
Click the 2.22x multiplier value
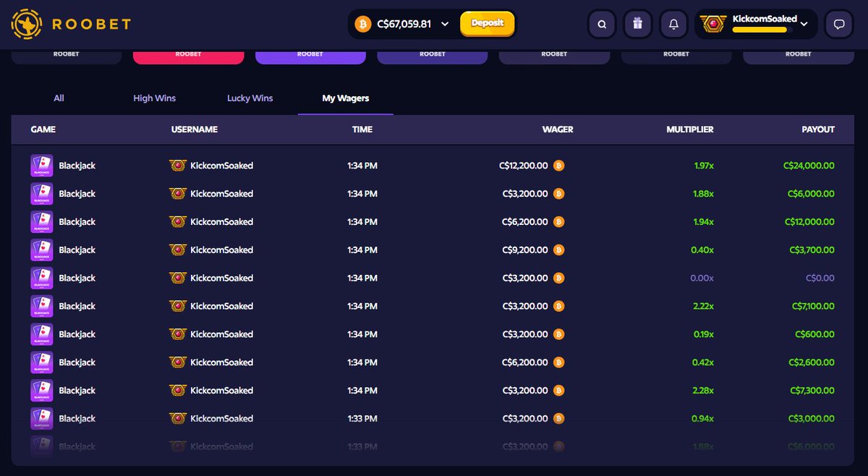tap(702, 307)
